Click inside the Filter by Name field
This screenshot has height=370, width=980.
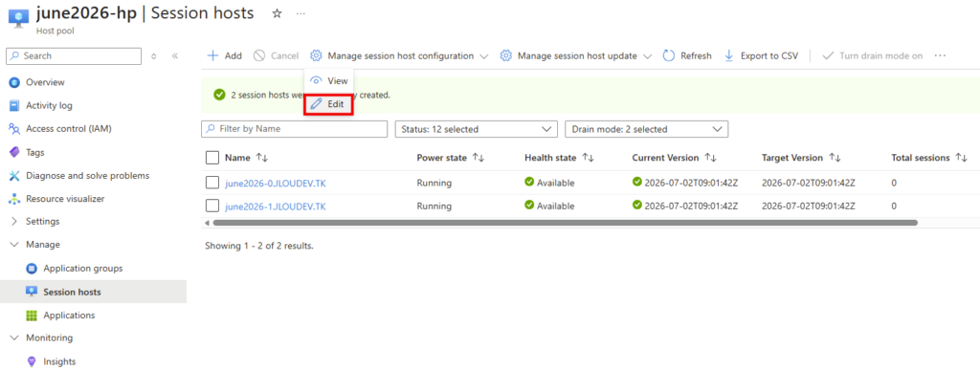295,129
